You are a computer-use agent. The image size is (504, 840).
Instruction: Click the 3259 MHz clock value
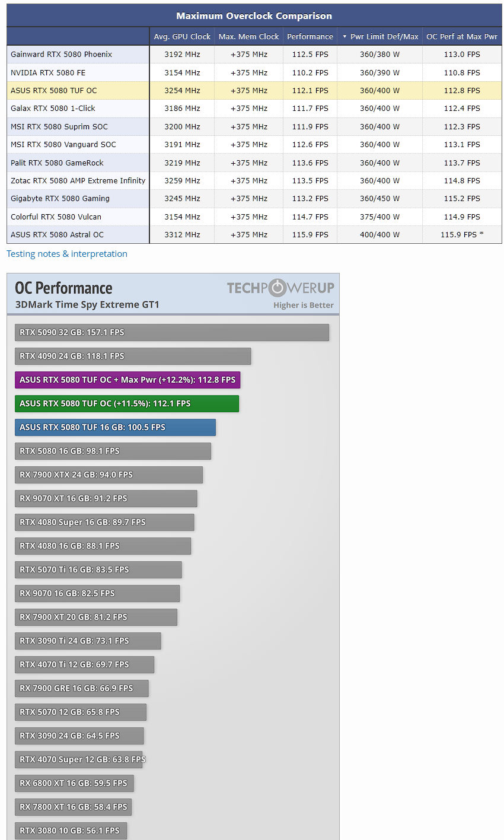click(x=182, y=181)
